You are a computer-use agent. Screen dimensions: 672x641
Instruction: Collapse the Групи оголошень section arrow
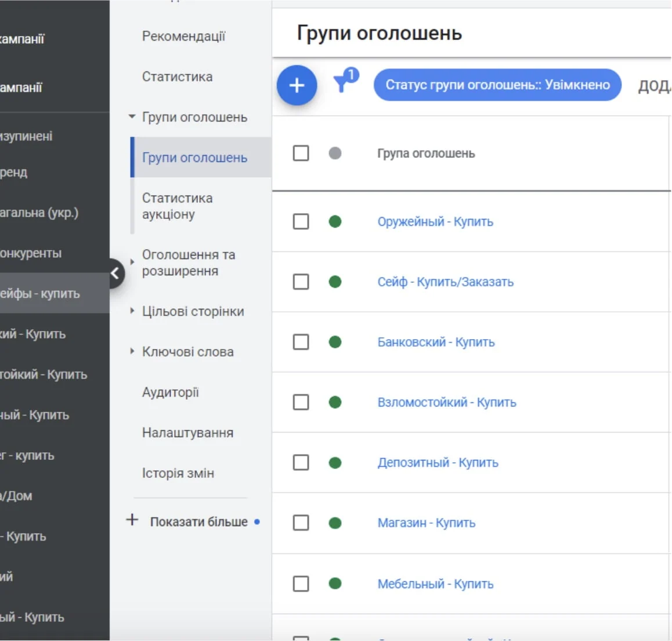pos(132,117)
